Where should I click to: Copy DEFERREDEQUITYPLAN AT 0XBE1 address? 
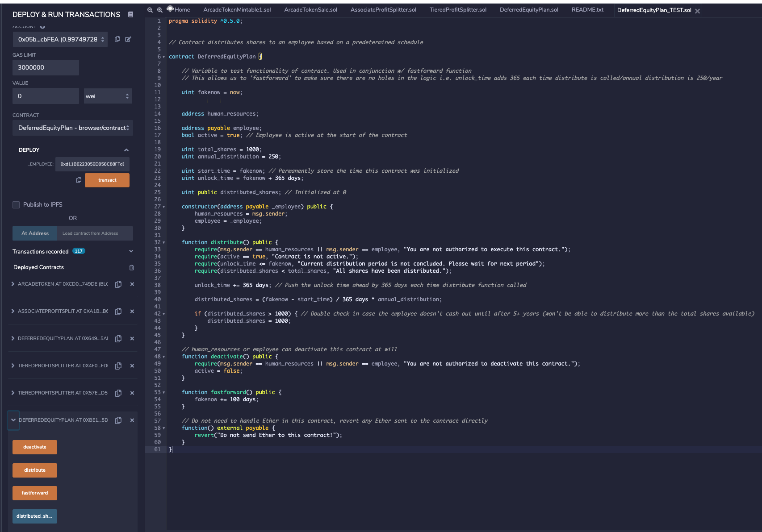[118, 420]
